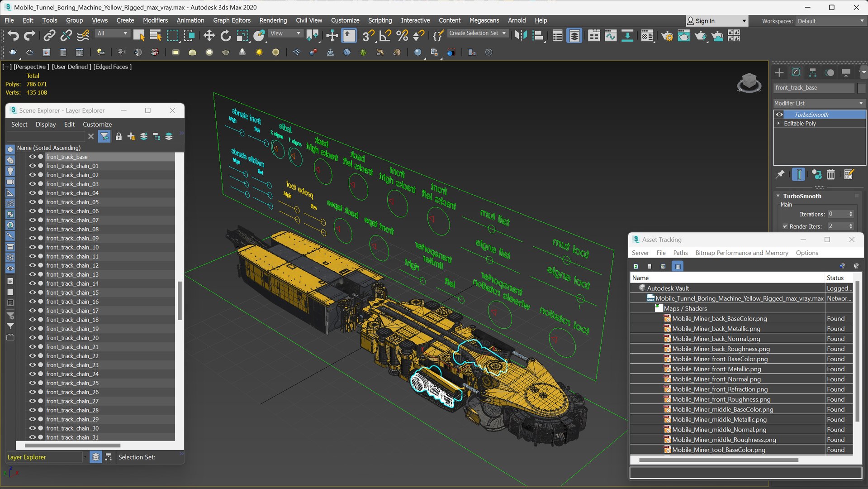Hide front_track_chain_05 using its eye icon
Viewport: 868px width, 489px height.
point(33,202)
